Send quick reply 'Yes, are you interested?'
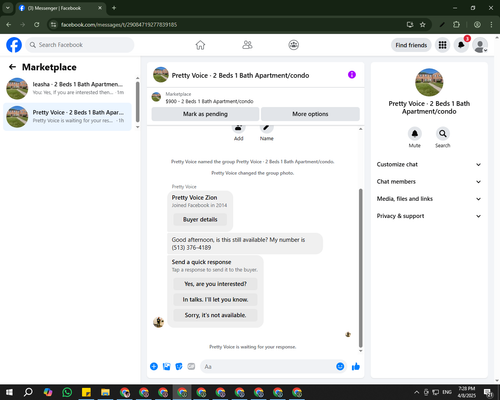Image resolution: width=500 pixels, height=400 pixels. pyautogui.click(x=215, y=284)
